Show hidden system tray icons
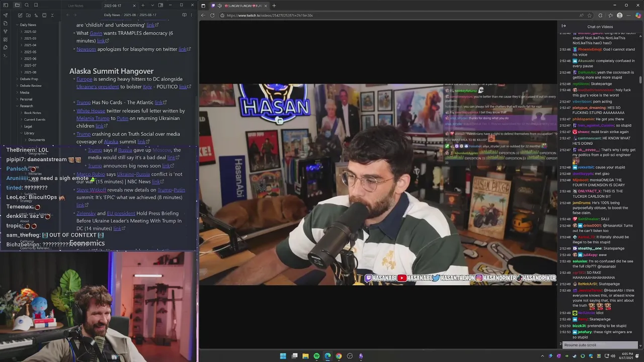644x362 pixels. click(x=542, y=356)
